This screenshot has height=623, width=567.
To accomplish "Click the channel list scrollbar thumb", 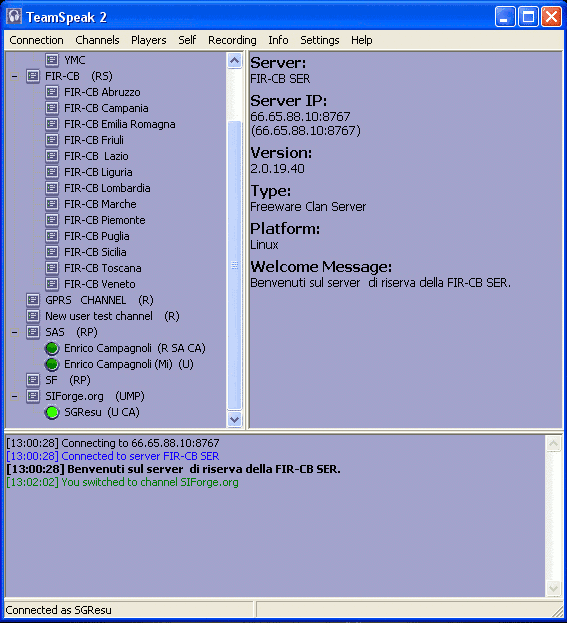I will pos(234,265).
